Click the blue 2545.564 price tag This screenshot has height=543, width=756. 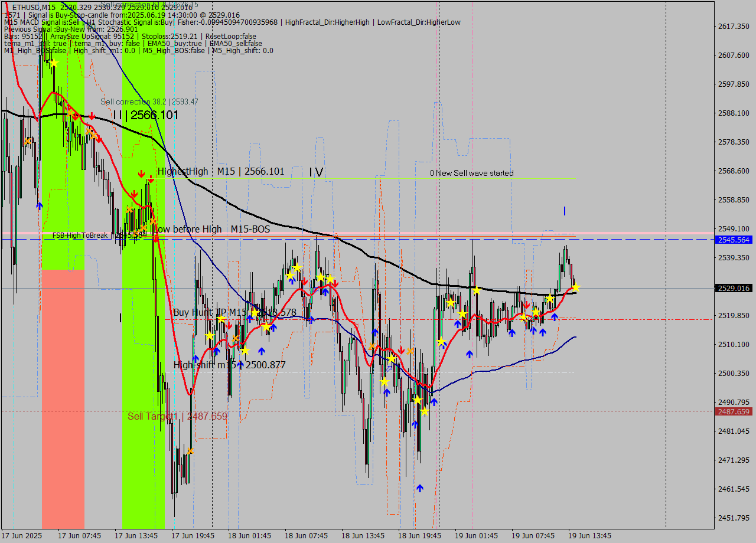(733, 240)
